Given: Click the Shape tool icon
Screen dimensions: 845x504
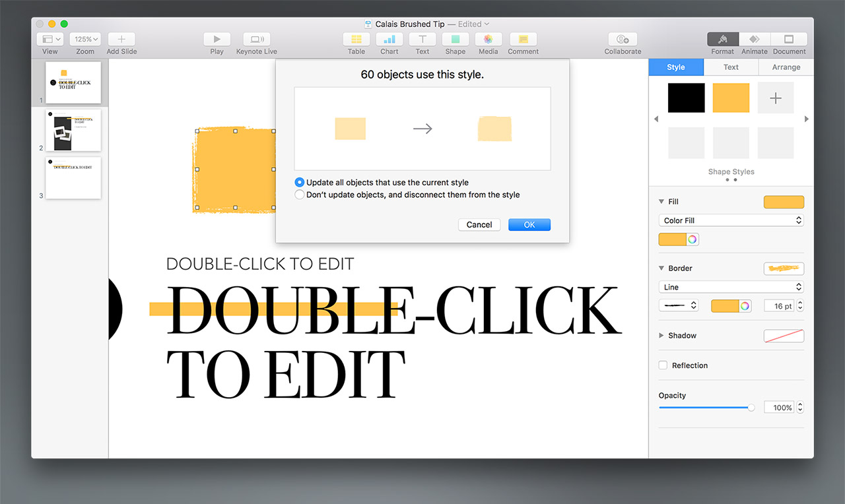Looking at the screenshot, I should 455,40.
